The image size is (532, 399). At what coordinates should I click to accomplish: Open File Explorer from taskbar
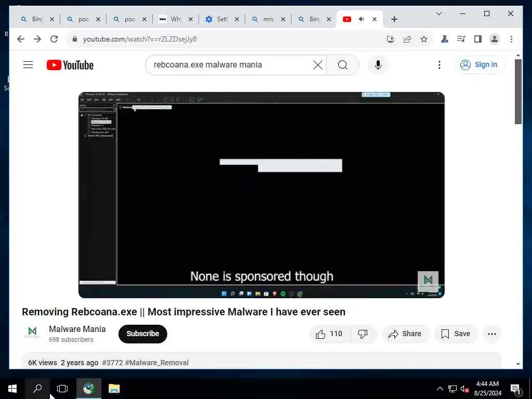pyautogui.click(x=114, y=389)
